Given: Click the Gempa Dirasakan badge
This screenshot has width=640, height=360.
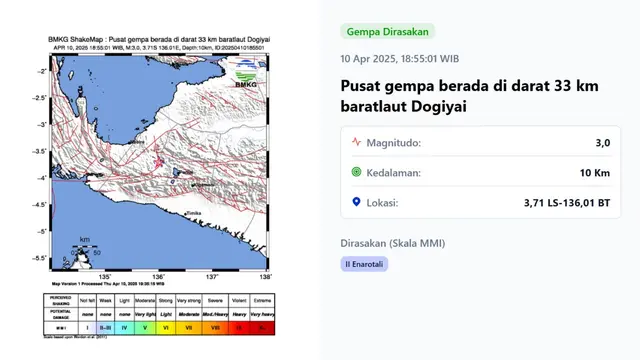Looking at the screenshot, I should coord(387,31).
